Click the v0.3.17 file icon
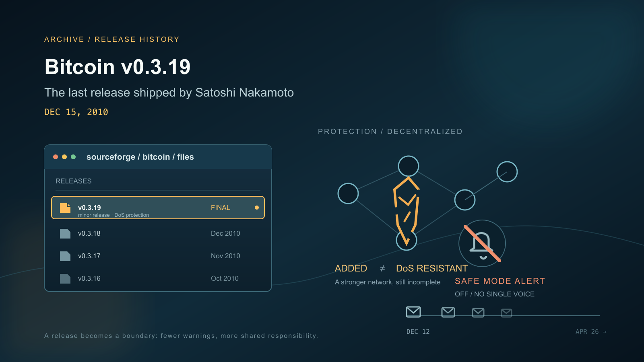Image resolution: width=644 pixels, height=362 pixels. [x=65, y=256]
